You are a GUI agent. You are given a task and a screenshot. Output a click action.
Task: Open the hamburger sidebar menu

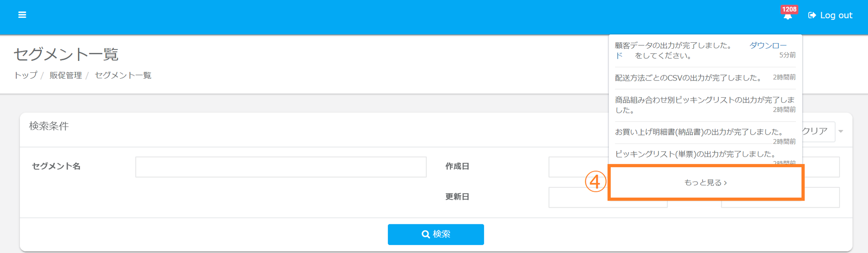click(22, 15)
